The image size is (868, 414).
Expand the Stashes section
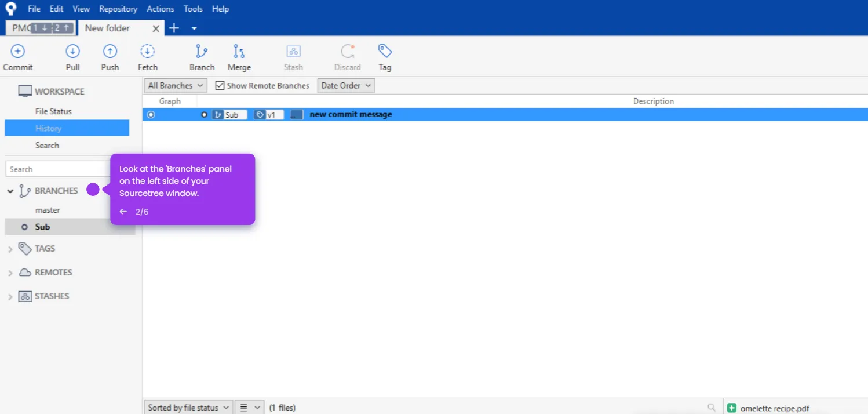pos(10,297)
